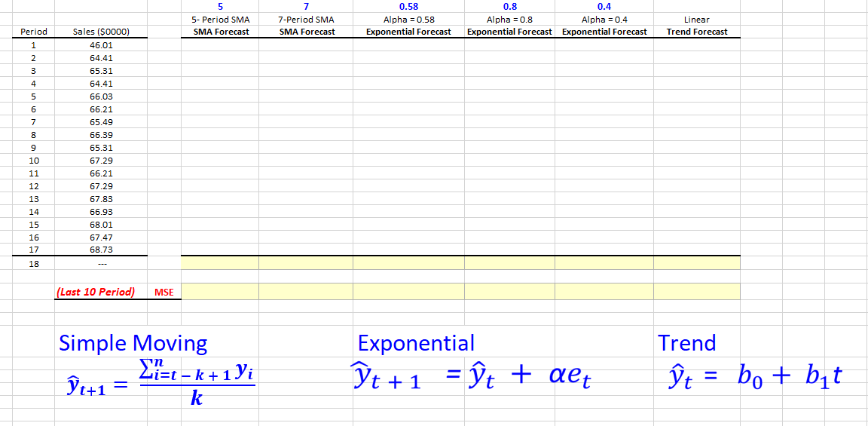868x426 pixels.
Task: Select the sales value 67.47
Action: tap(101, 237)
